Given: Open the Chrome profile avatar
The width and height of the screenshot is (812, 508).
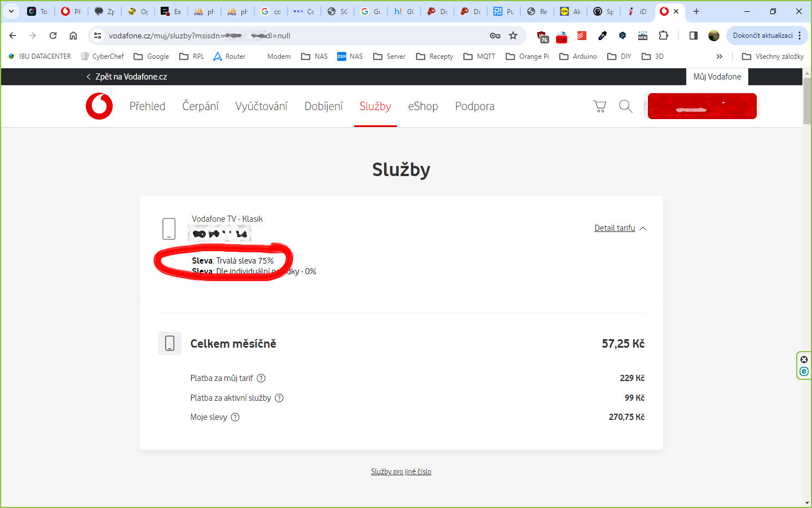Looking at the screenshot, I should [x=714, y=36].
